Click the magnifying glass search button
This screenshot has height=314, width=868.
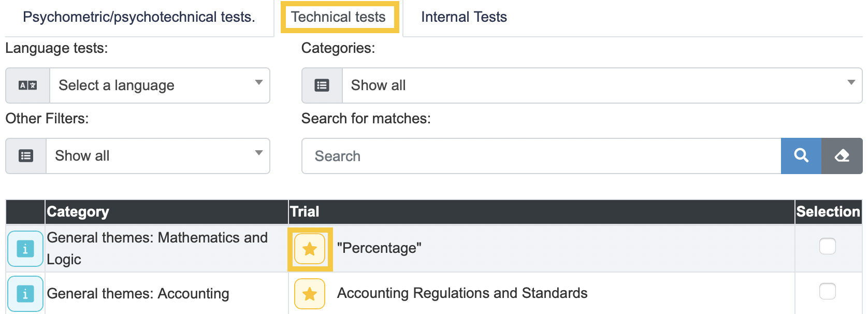tap(801, 156)
